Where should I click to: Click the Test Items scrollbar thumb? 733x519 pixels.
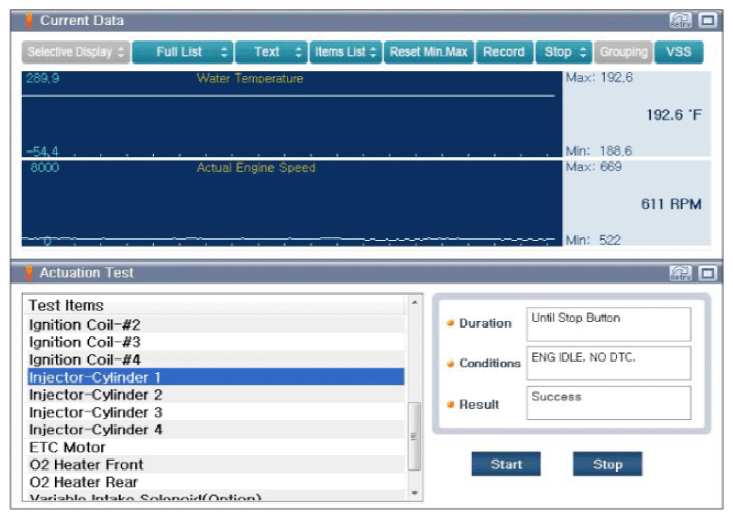click(414, 436)
